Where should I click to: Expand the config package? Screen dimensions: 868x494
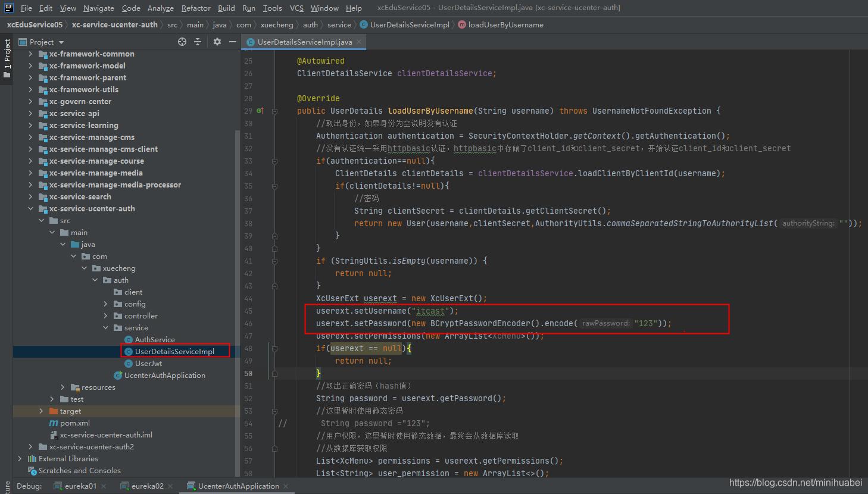[105, 304]
